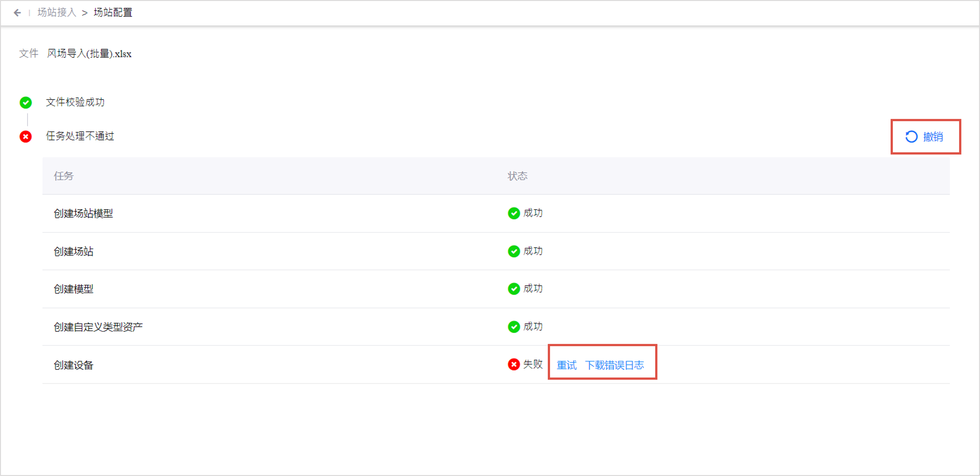Screen dimensions: 980x476
Task: Click the 状态 column header
Action: pyautogui.click(x=517, y=176)
